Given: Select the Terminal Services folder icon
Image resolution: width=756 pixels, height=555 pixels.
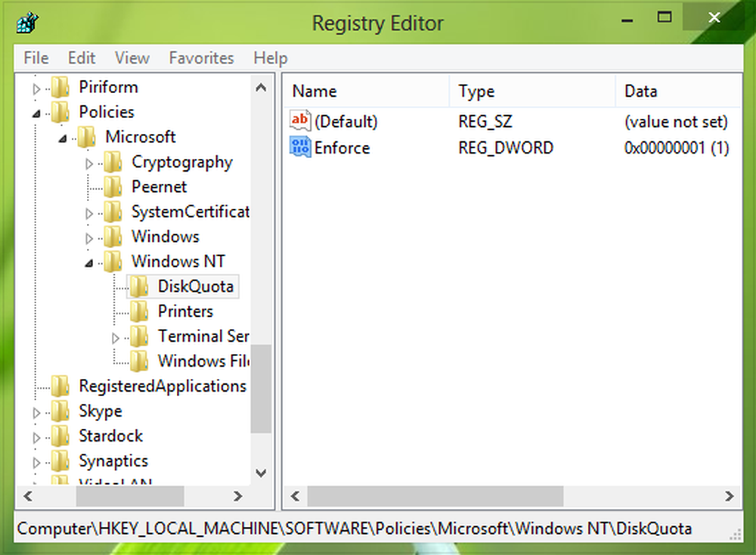Looking at the screenshot, I should click(140, 336).
